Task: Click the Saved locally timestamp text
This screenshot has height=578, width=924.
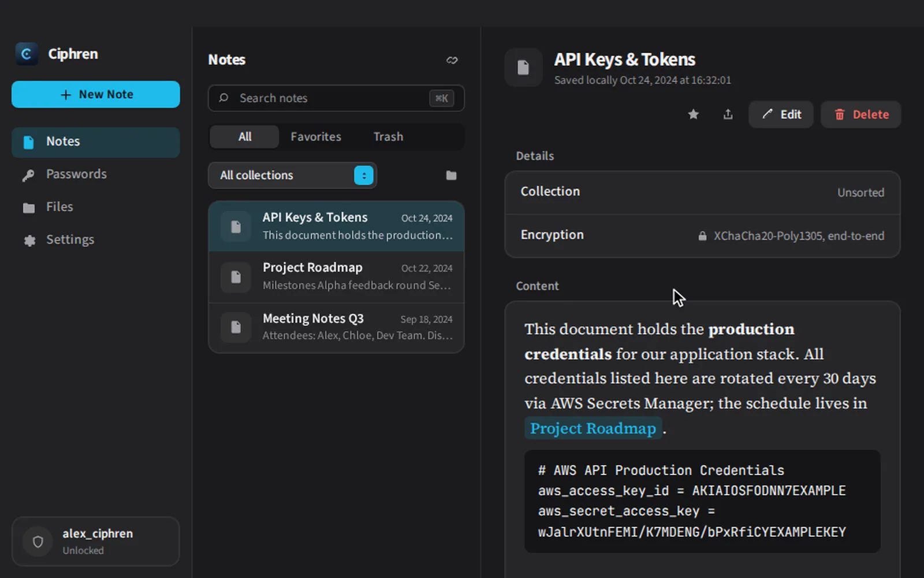Action: pos(643,80)
